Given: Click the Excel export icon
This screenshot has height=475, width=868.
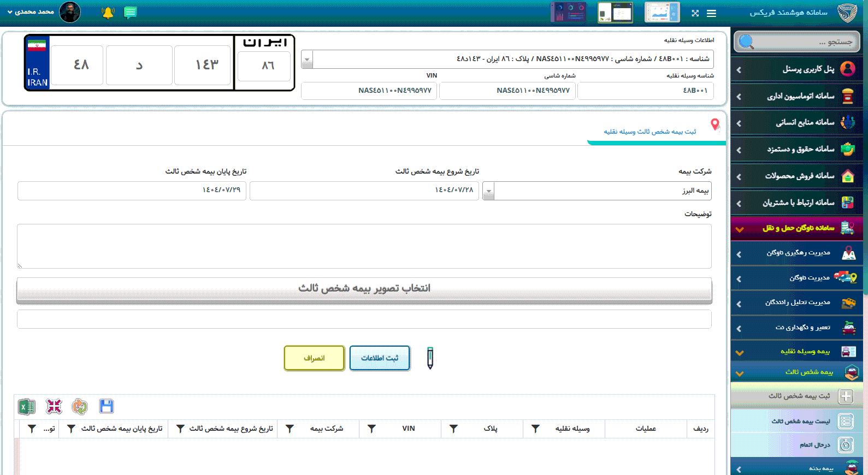Looking at the screenshot, I should tap(26, 407).
